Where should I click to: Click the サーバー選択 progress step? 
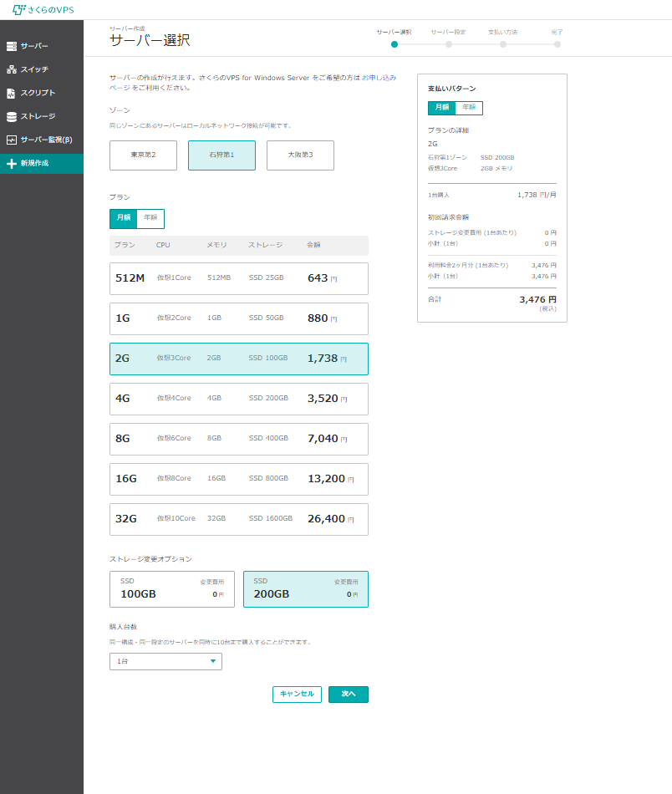[x=394, y=44]
